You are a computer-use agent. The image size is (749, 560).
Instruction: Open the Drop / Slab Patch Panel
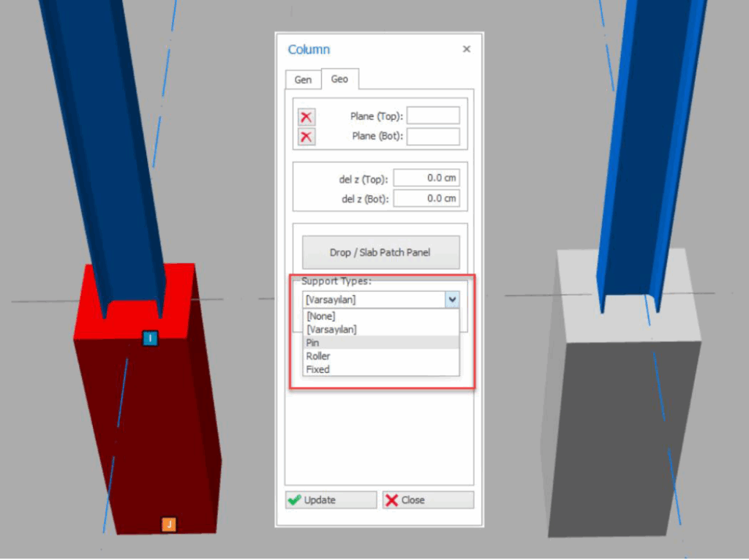[380, 252]
